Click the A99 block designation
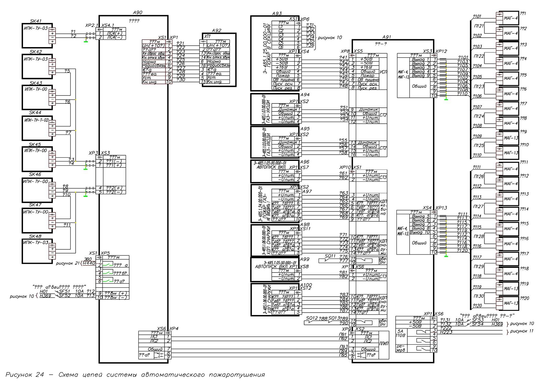Image resolution: width=560 pixels, height=392 pixels. click(305, 259)
